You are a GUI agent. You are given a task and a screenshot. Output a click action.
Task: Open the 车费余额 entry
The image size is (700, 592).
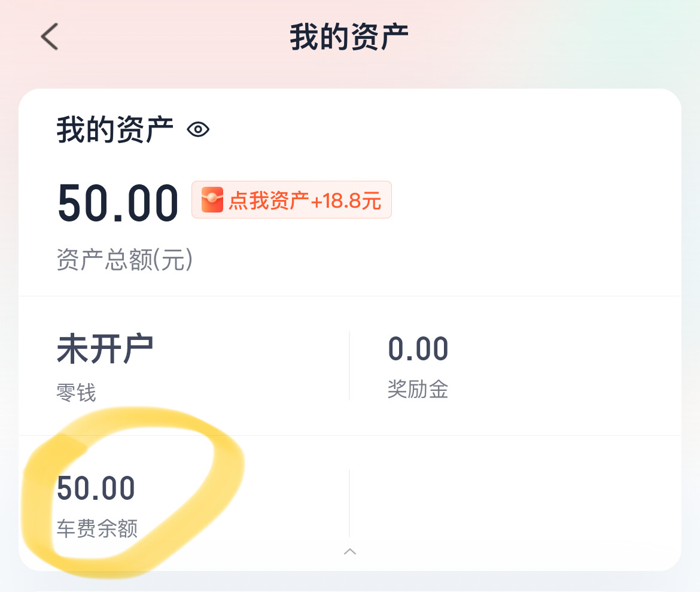[x=97, y=529]
